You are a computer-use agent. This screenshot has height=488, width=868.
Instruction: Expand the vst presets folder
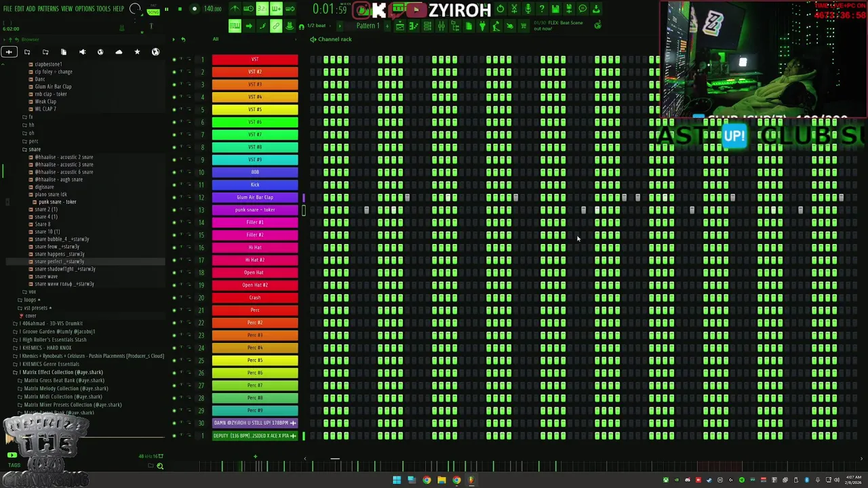(37, 308)
